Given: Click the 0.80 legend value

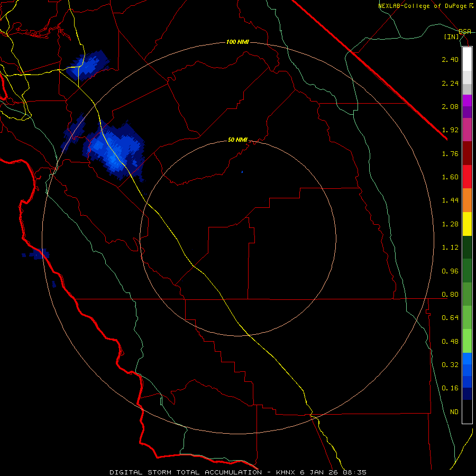Looking at the screenshot, I should pyautogui.click(x=450, y=295).
